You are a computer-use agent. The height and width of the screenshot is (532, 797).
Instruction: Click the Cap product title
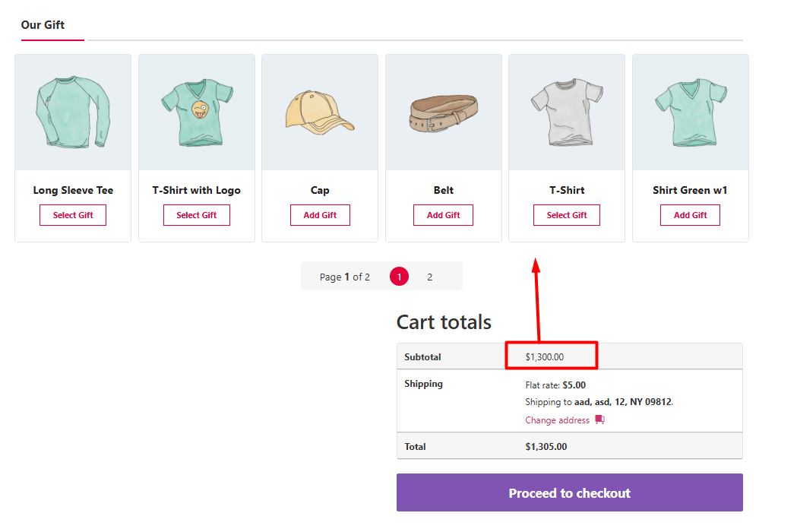[320, 190]
